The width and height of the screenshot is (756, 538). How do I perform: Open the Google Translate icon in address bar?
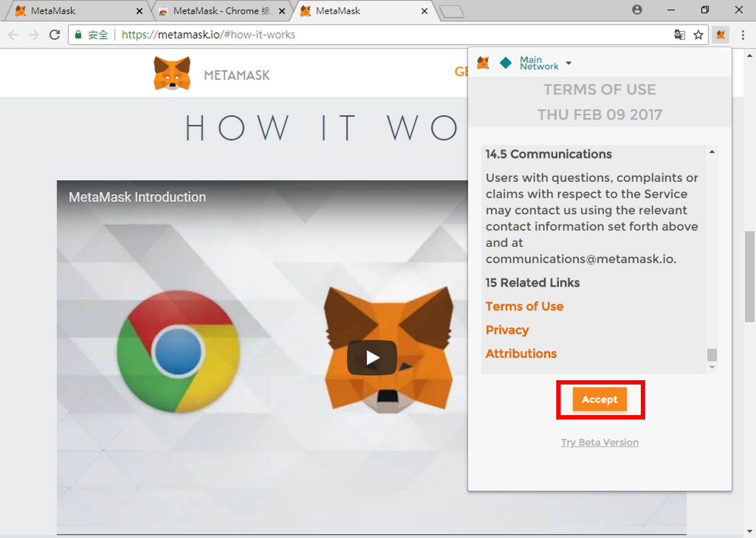(680, 35)
